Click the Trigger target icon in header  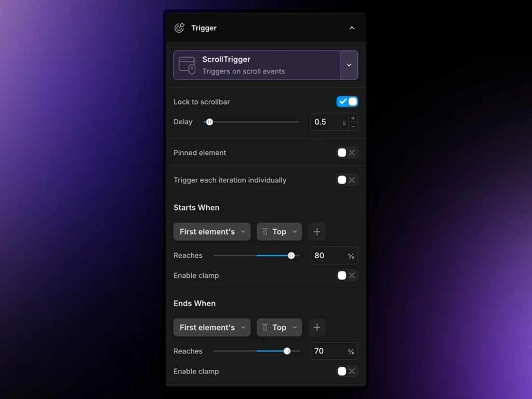[x=179, y=28]
